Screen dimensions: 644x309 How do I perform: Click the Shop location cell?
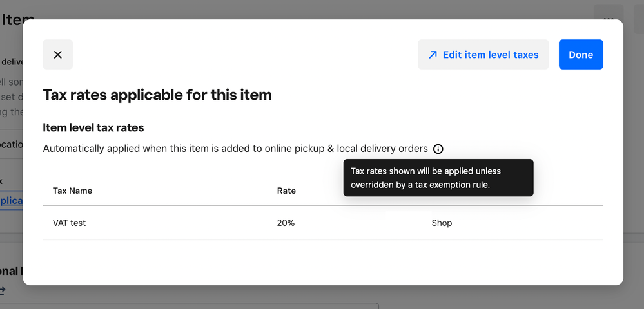[x=442, y=223]
